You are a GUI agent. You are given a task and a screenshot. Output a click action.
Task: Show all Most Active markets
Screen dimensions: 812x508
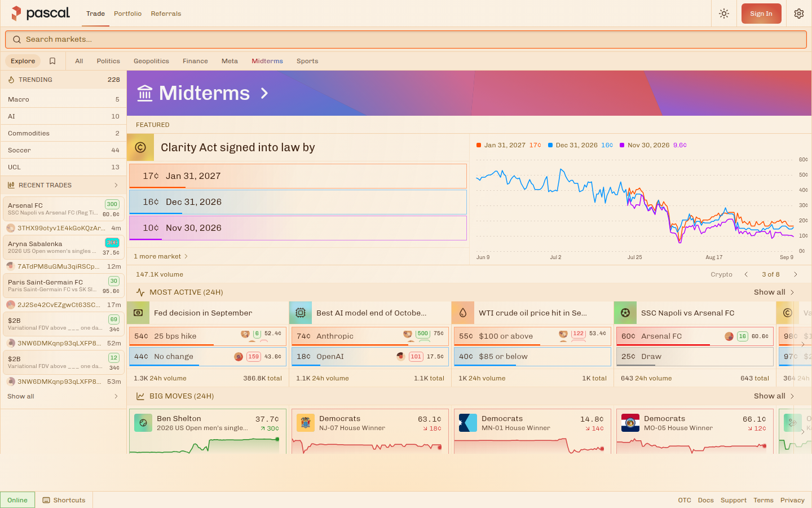click(x=774, y=292)
